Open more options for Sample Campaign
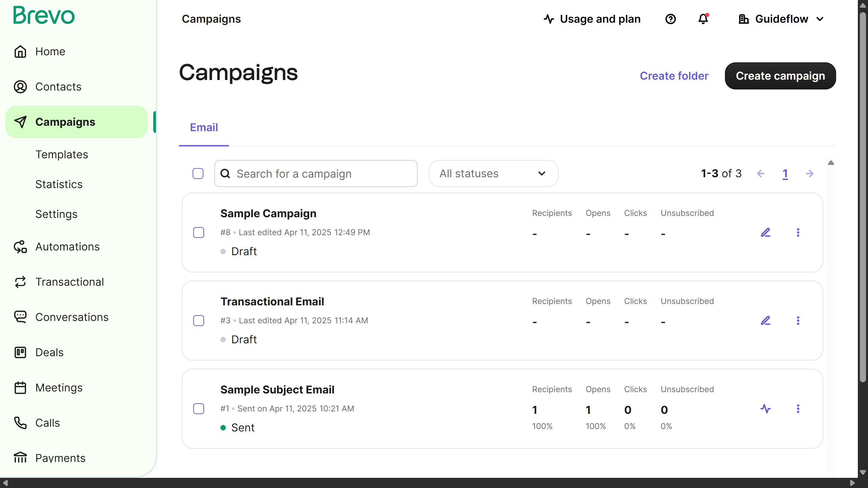The height and width of the screenshot is (488, 868). pyautogui.click(x=798, y=232)
